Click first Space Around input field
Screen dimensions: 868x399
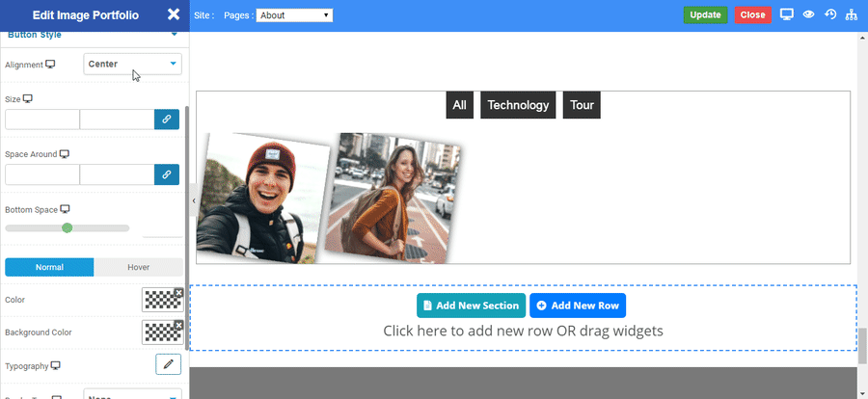click(x=42, y=174)
